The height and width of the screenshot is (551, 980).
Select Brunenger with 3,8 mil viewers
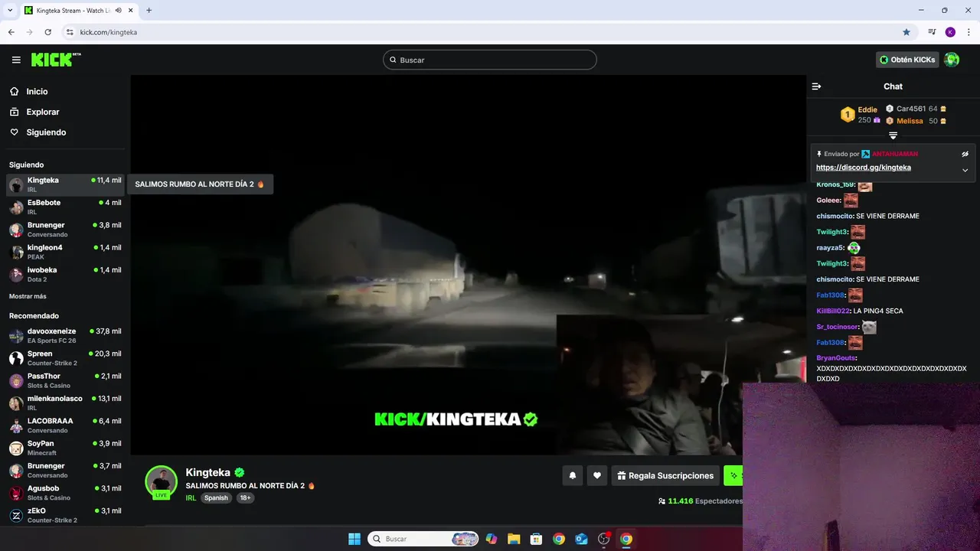point(65,230)
